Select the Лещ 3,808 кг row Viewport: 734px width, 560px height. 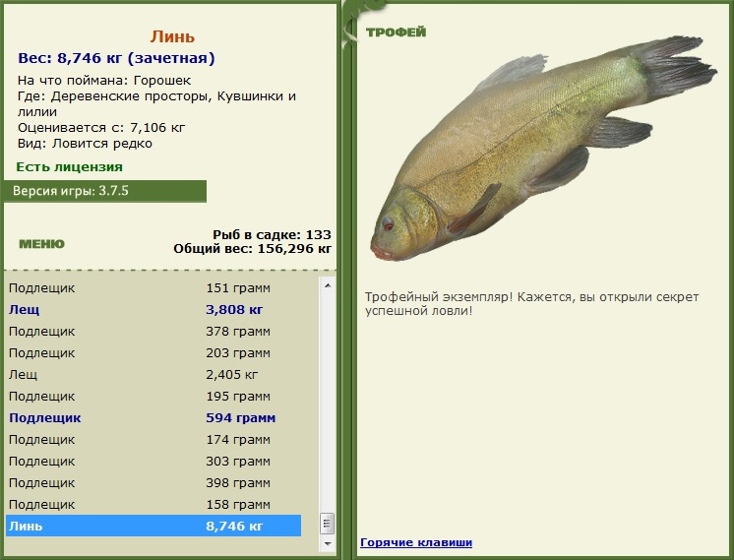point(153,309)
